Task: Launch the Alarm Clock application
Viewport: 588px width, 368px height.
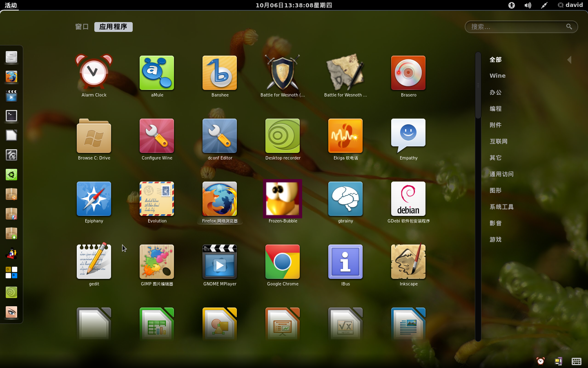Action: 94,73
